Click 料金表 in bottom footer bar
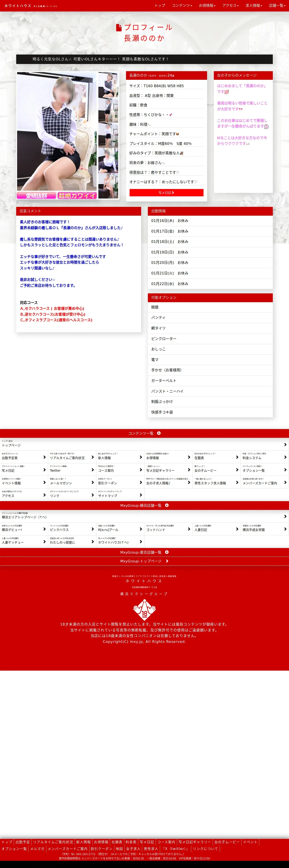Viewport: 289px width, 868px height. 131,842
